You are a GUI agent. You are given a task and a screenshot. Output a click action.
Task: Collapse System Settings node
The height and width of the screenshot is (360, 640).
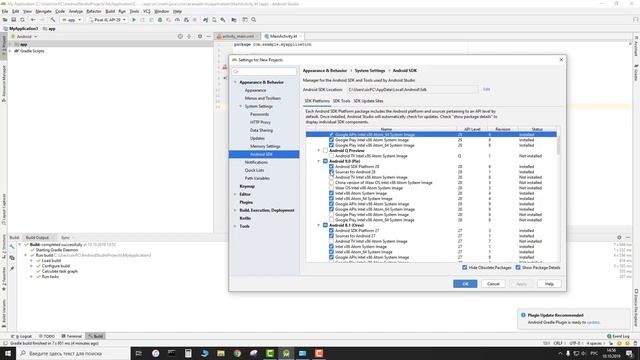click(240, 106)
